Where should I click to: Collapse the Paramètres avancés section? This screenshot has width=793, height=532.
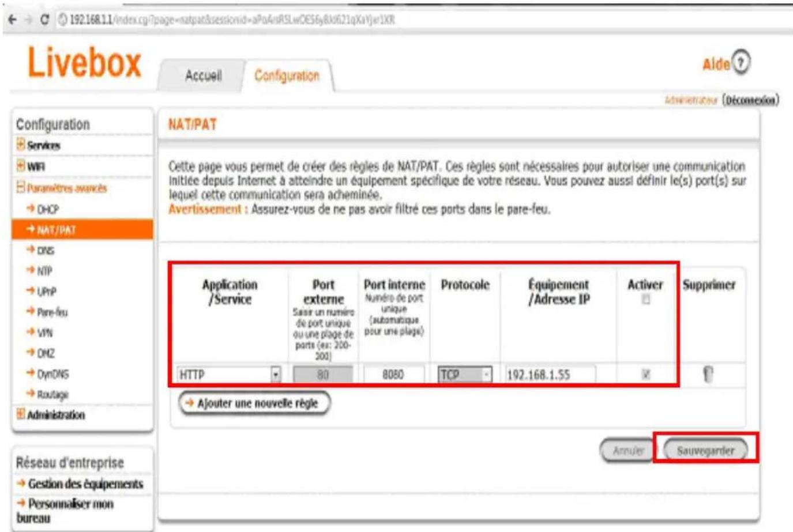pyautogui.click(x=62, y=188)
